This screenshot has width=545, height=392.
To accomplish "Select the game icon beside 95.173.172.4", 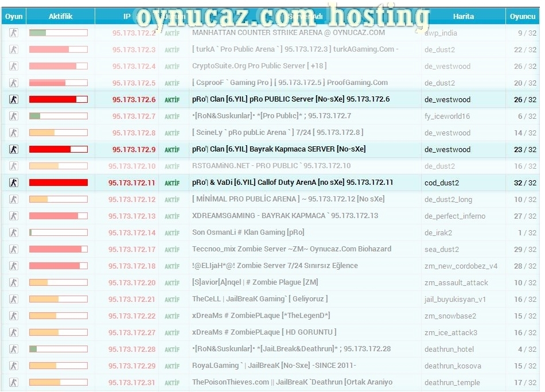I will point(14,66).
